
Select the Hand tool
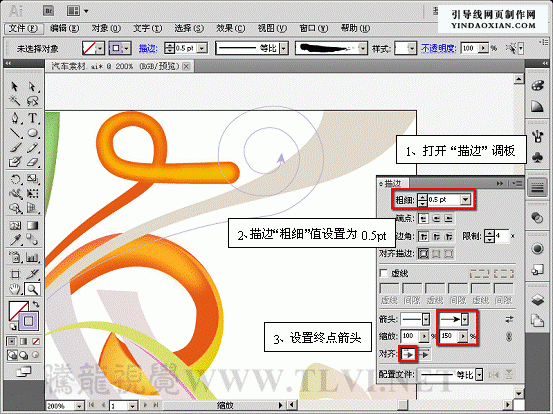click(14, 290)
